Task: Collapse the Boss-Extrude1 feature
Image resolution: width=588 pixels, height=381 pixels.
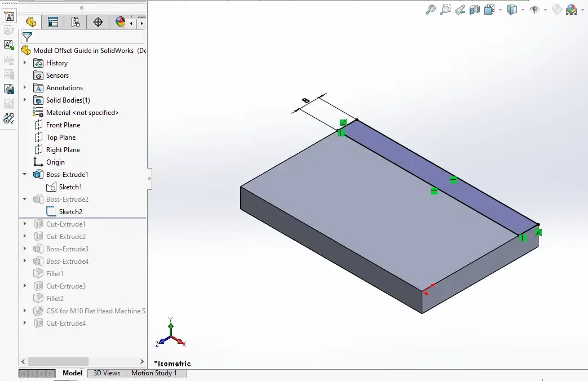Action: [x=25, y=175]
